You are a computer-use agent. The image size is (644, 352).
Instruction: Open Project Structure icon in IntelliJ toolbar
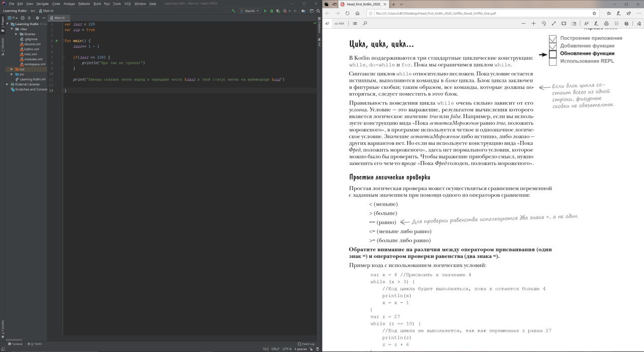tap(303, 11)
